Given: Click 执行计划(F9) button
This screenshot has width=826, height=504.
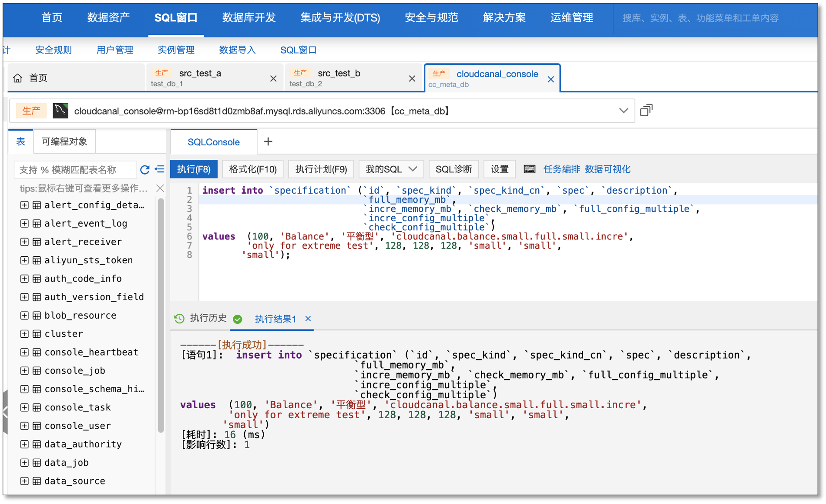Looking at the screenshot, I should pos(321,169).
